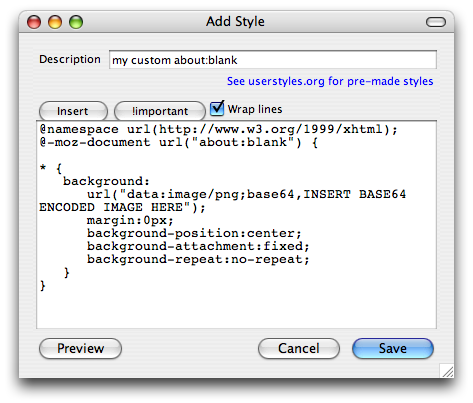The height and width of the screenshot is (403, 473).
Task: Save the new style
Action: pyautogui.click(x=393, y=349)
